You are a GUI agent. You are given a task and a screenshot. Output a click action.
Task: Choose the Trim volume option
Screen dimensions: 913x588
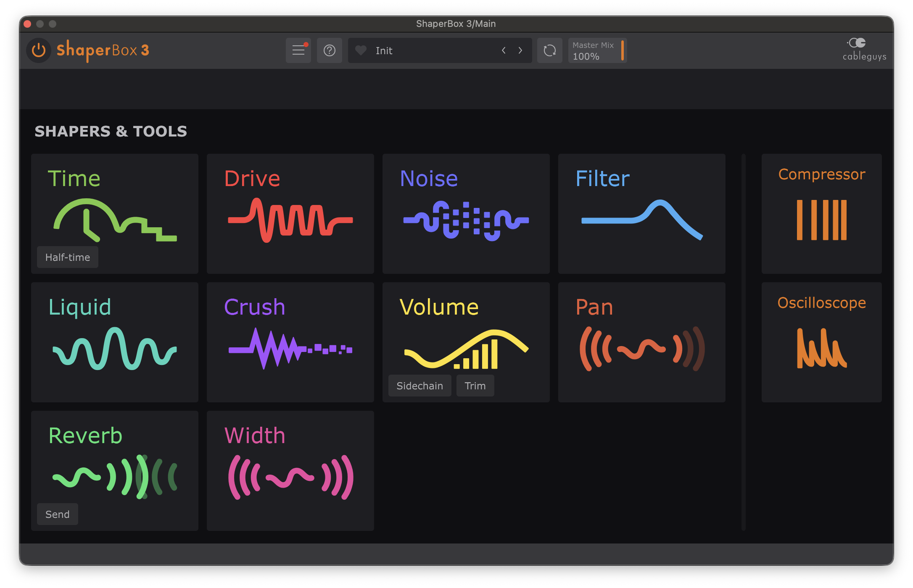click(475, 386)
